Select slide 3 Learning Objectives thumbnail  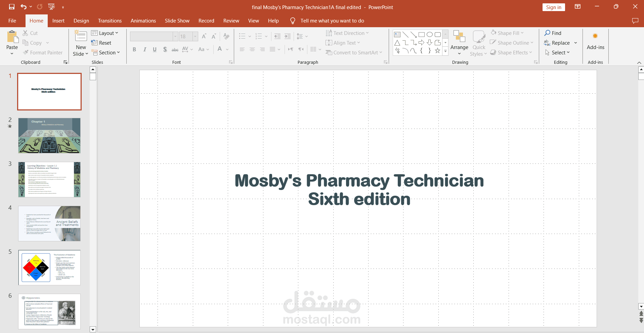tap(49, 180)
